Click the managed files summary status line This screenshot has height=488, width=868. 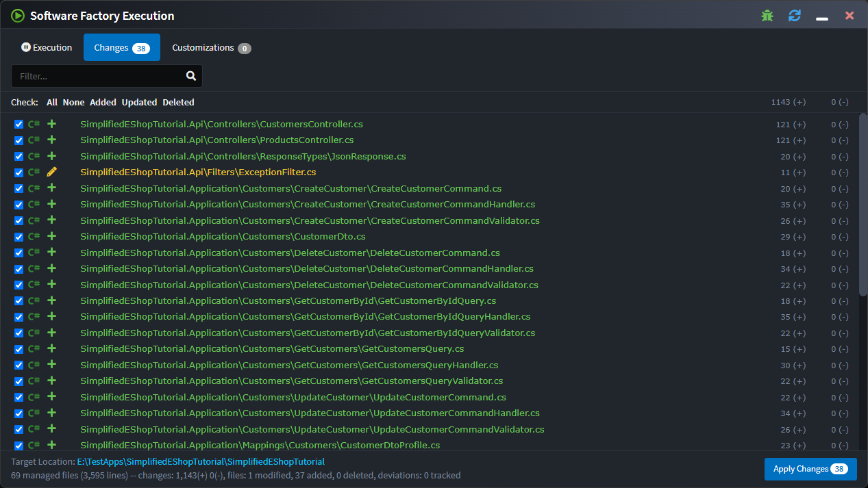[x=236, y=475]
